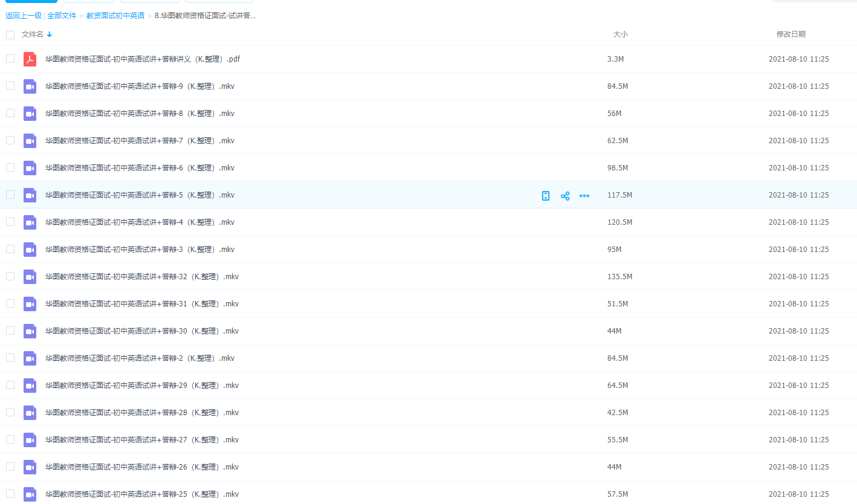Image resolution: width=857 pixels, height=504 pixels.
Task: Click the video icon of 答辩-9 file
Action: pos(30,86)
